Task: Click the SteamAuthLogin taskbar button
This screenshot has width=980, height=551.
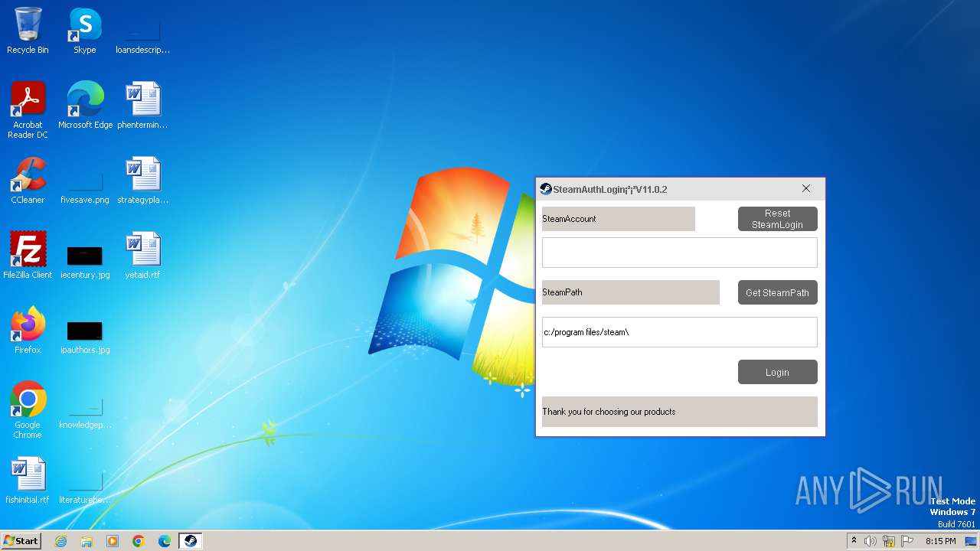Action: pos(191,541)
